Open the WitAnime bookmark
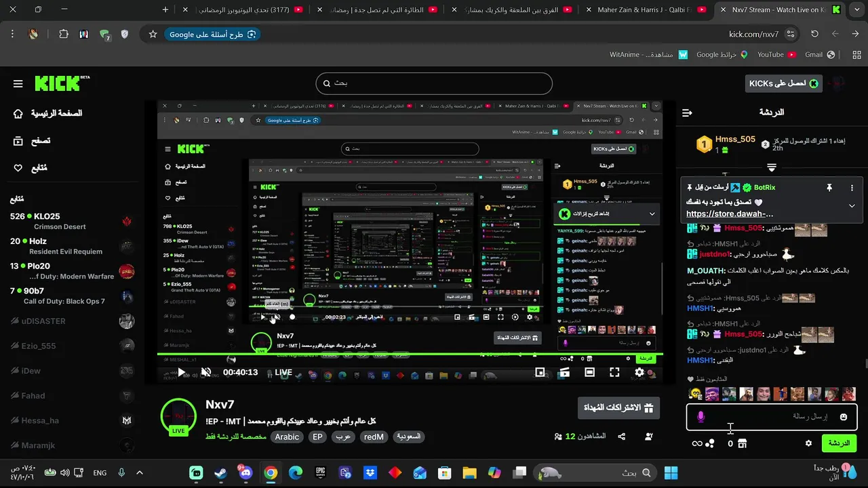 tap(648, 54)
